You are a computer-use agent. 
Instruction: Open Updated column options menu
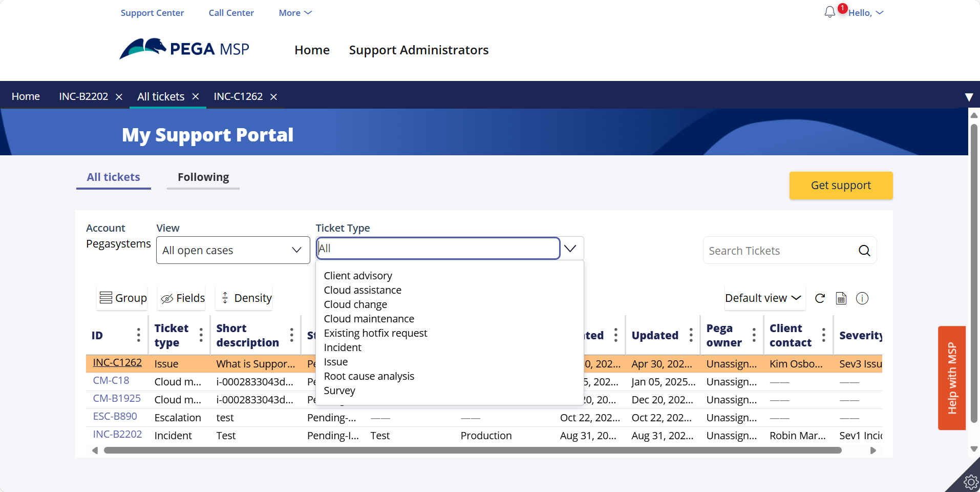pyautogui.click(x=691, y=335)
